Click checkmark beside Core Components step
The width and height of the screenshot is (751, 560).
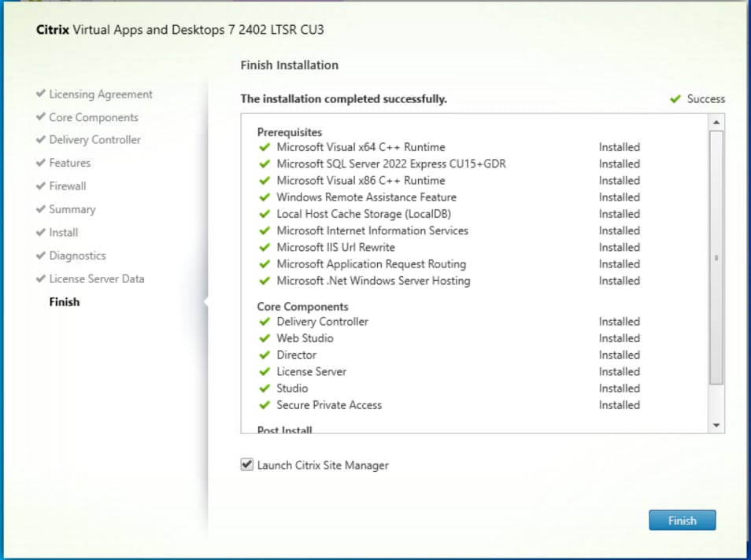coord(41,116)
